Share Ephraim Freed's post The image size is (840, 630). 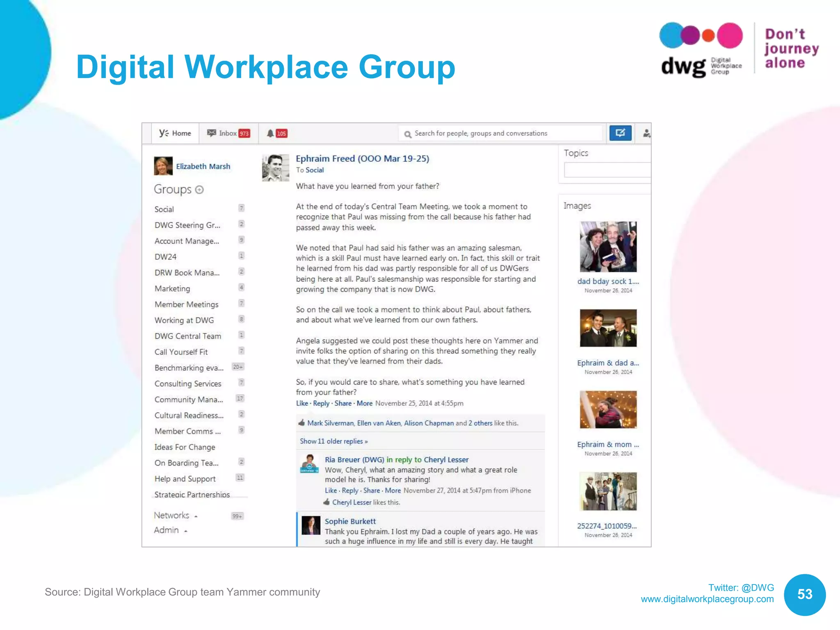[x=343, y=403]
